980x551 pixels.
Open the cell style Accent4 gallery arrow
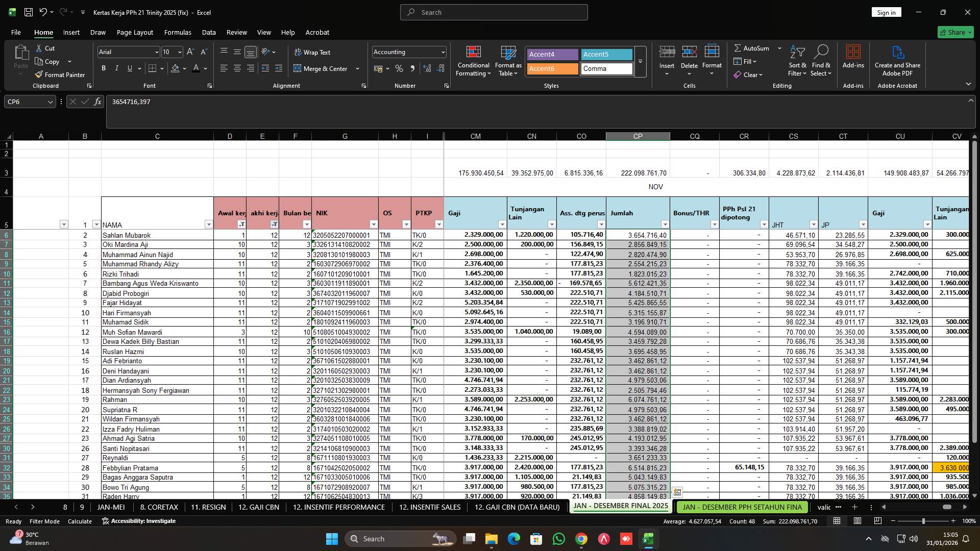(x=640, y=62)
